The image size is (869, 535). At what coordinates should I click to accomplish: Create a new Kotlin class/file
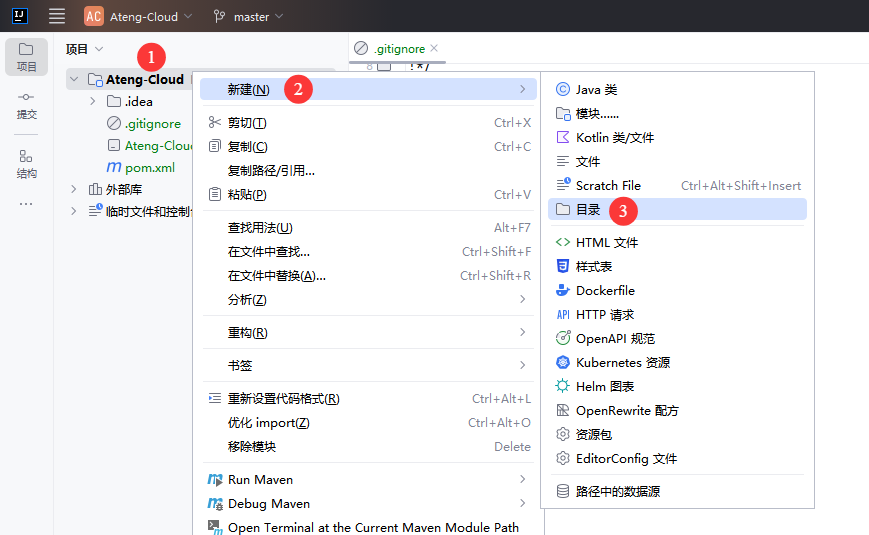614,137
